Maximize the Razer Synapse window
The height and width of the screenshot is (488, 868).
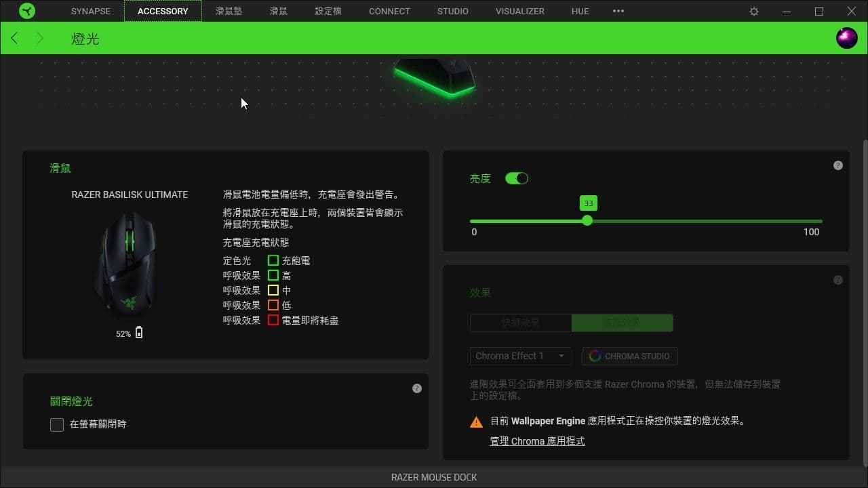(x=819, y=12)
